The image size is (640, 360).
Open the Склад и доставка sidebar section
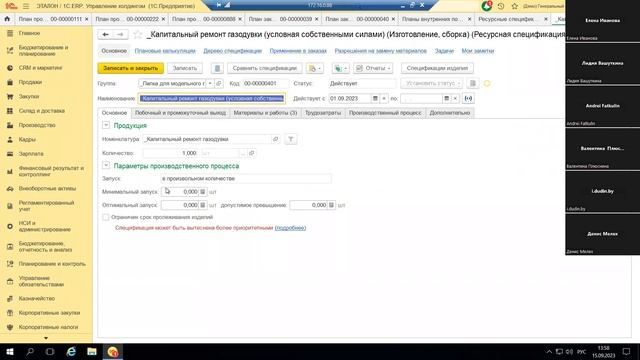[41, 111]
